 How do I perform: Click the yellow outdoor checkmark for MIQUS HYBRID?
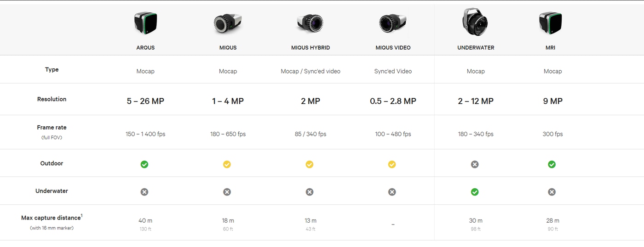coord(310,164)
